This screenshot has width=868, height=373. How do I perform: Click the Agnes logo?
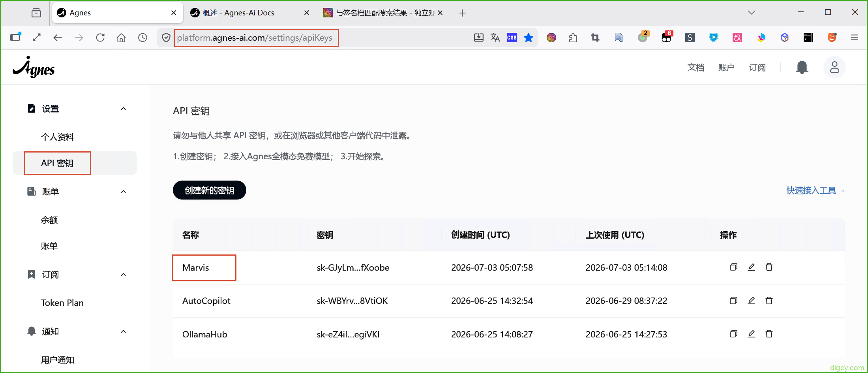34,68
